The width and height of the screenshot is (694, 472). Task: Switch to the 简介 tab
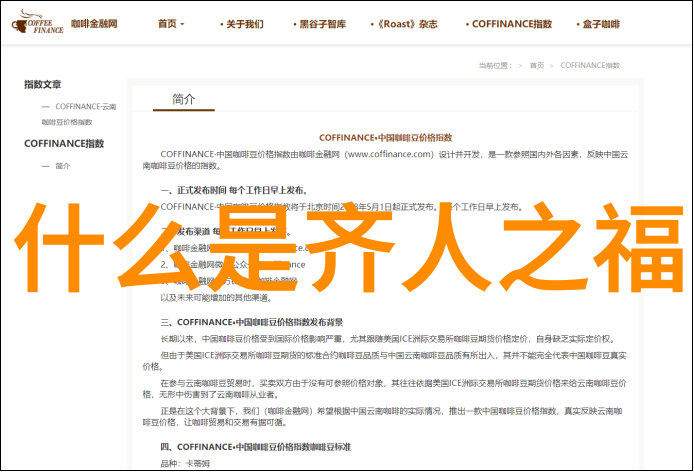tap(184, 99)
